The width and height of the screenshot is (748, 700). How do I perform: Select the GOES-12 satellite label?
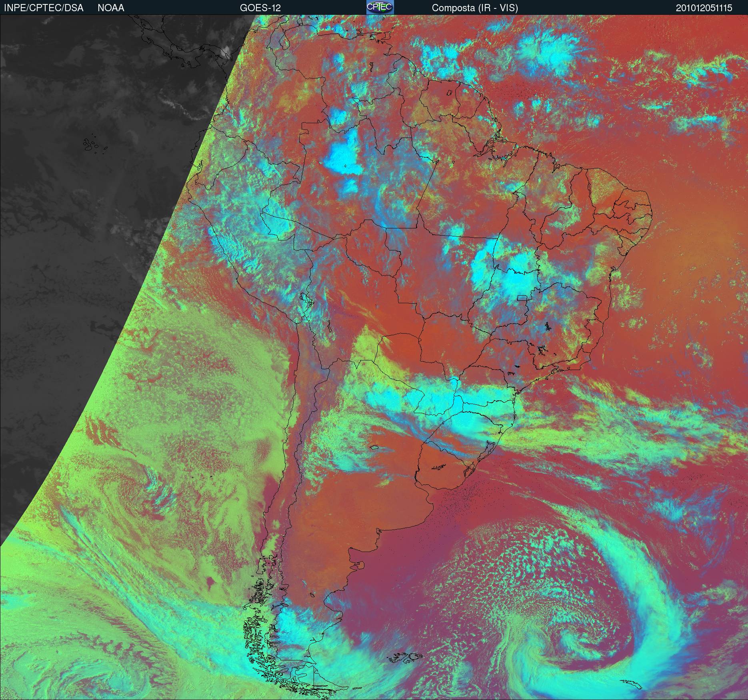tap(260, 8)
